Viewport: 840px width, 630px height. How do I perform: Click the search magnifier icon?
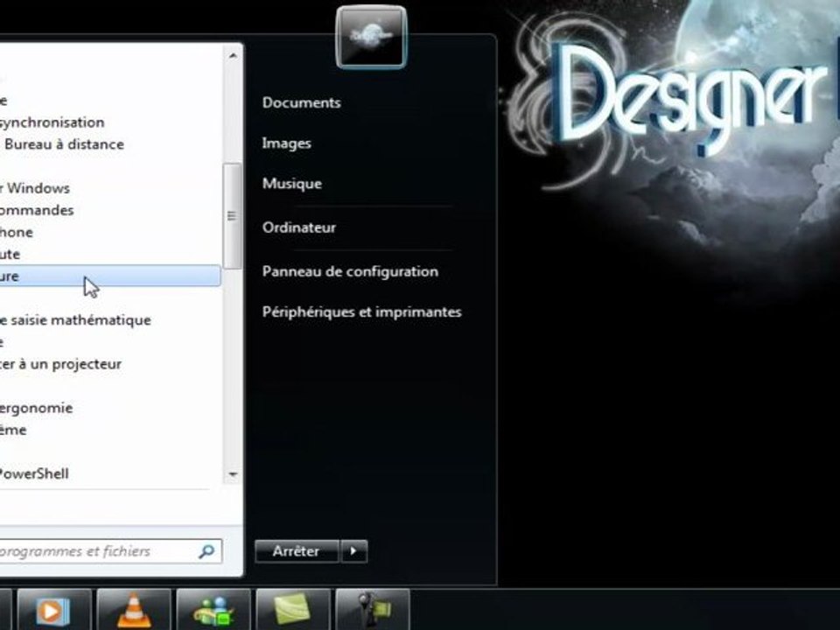point(206,551)
